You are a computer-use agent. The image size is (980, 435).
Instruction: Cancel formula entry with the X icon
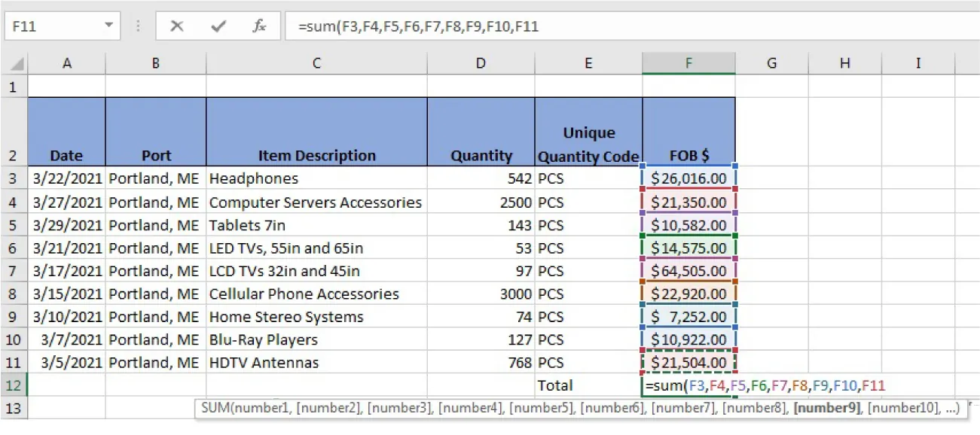coord(178,26)
